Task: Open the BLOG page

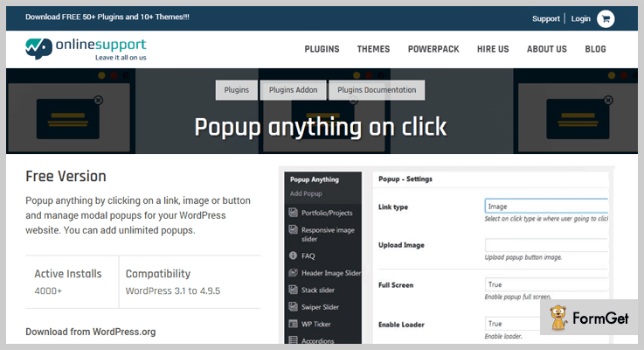Action: 596,49
